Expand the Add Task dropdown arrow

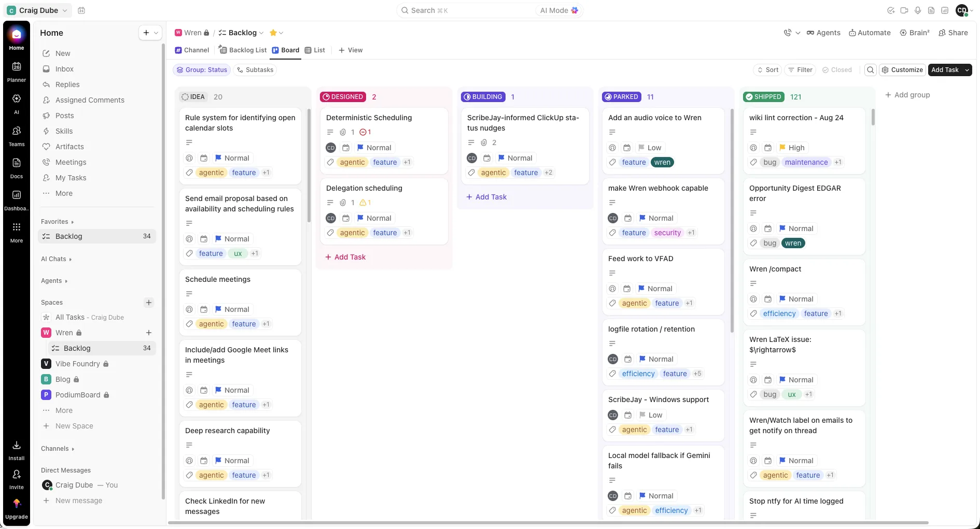pos(967,70)
